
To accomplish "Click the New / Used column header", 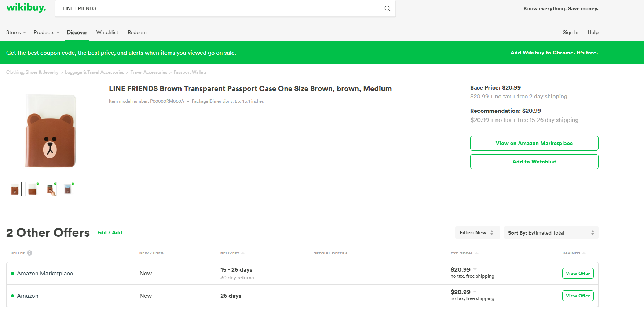I will (x=151, y=253).
